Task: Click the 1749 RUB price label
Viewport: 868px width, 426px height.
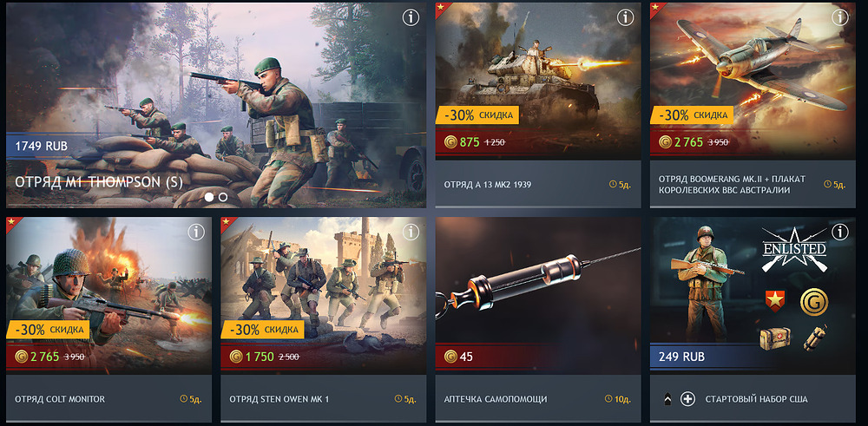Action: click(42, 146)
